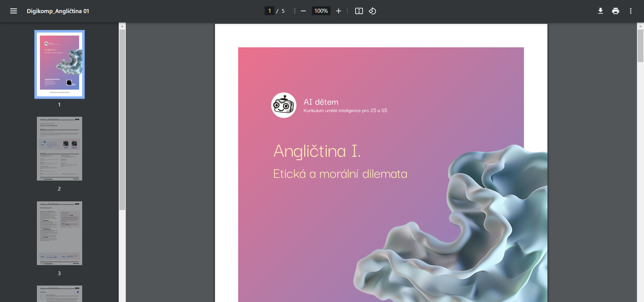The height and width of the screenshot is (302, 644).
Task: Click the zoom percentage showing 100%
Action: click(321, 11)
